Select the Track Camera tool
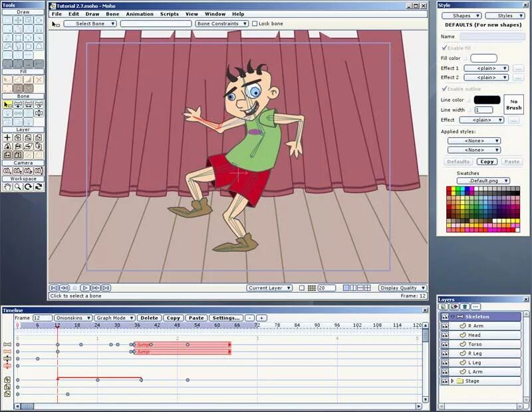This screenshot has height=412, width=532. (x=7, y=171)
